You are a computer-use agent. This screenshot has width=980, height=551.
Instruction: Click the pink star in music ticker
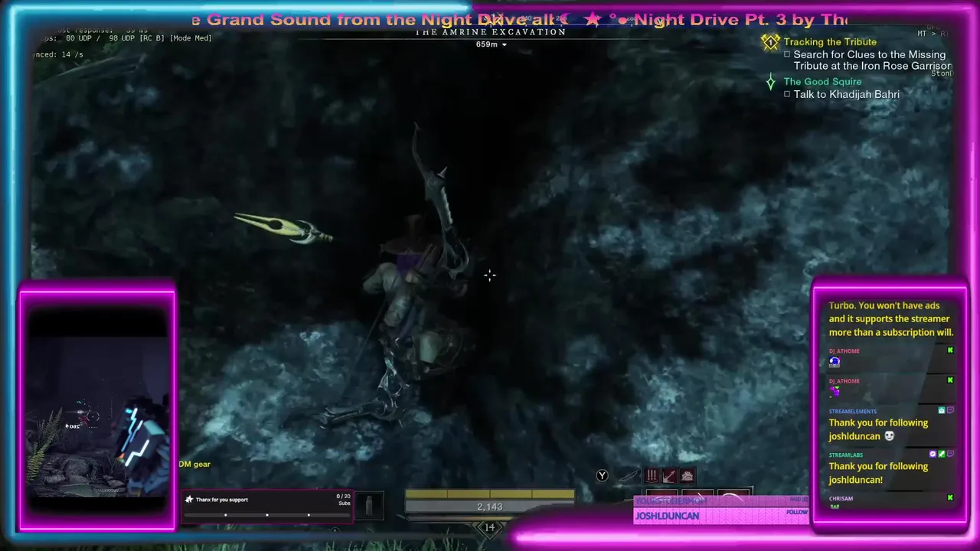pos(593,20)
